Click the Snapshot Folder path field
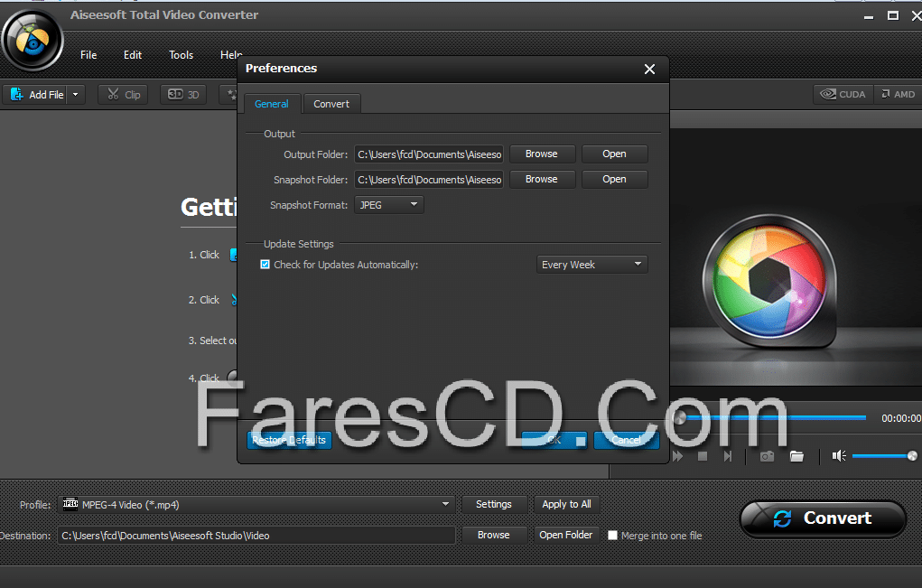 [x=429, y=180]
